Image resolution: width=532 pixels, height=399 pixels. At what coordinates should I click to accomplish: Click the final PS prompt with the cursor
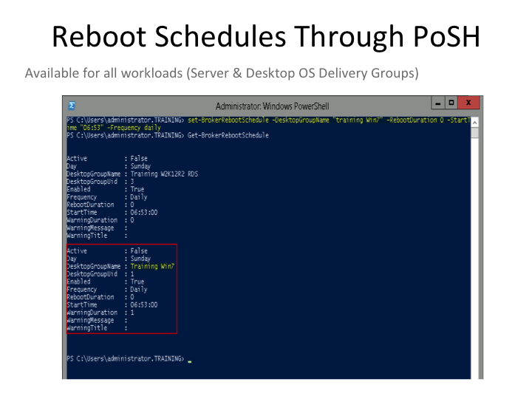(129, 358)
